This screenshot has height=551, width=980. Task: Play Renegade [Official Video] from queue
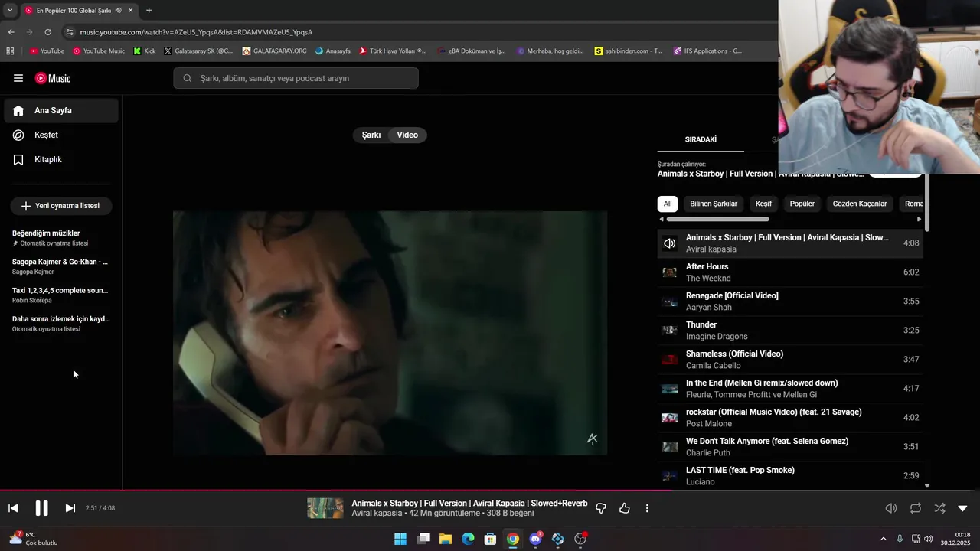pos(790,302)
